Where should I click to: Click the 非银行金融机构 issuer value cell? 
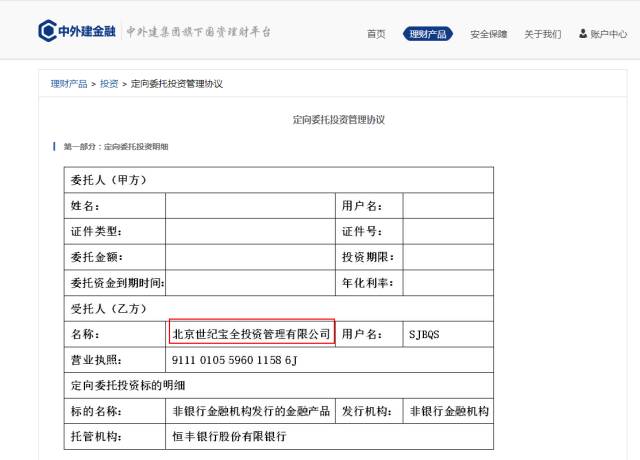448,411
